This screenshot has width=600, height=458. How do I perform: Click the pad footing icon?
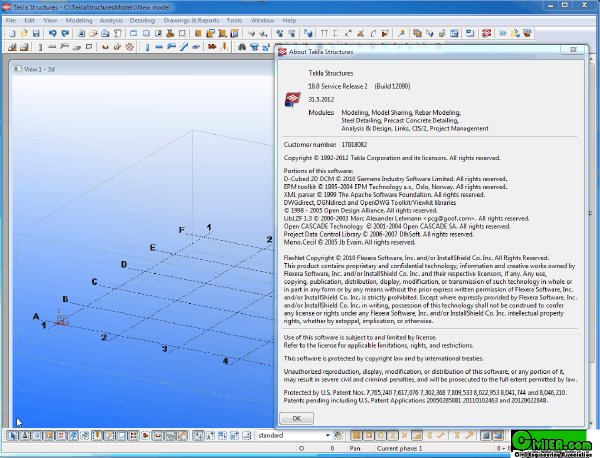pyautogui.click(x=12, y=47)
